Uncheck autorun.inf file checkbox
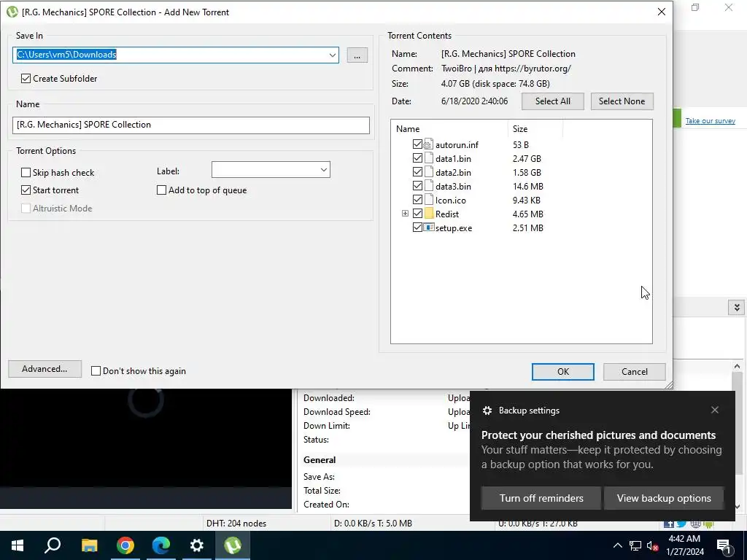 [x=417, y=144]
